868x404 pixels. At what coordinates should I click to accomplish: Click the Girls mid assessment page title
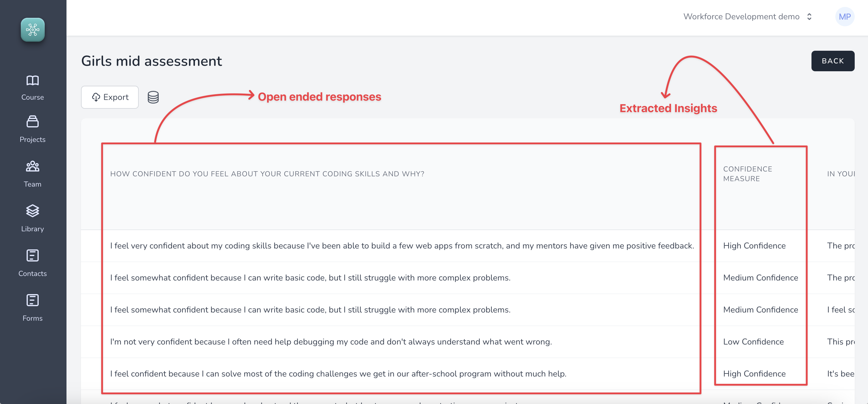(152, 61)
